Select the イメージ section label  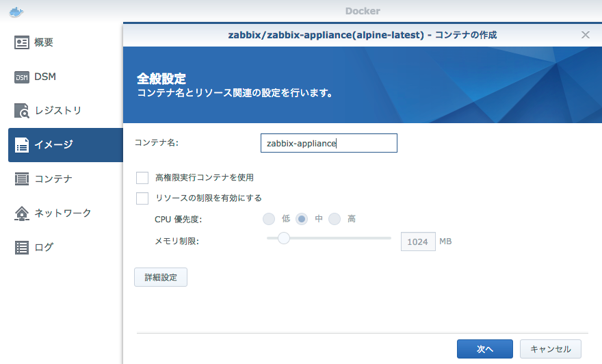(x=53, y=145)
